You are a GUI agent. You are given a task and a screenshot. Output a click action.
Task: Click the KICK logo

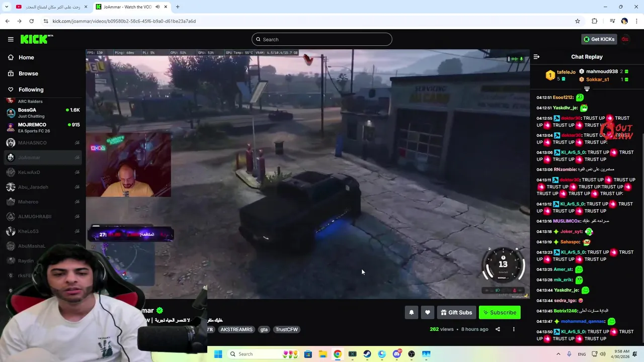click(36, 39)
